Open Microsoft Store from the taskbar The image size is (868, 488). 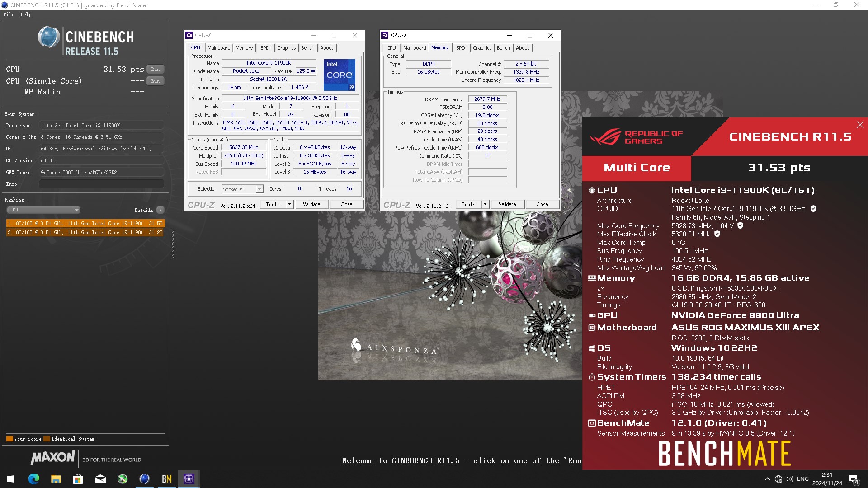pos(78,479)
